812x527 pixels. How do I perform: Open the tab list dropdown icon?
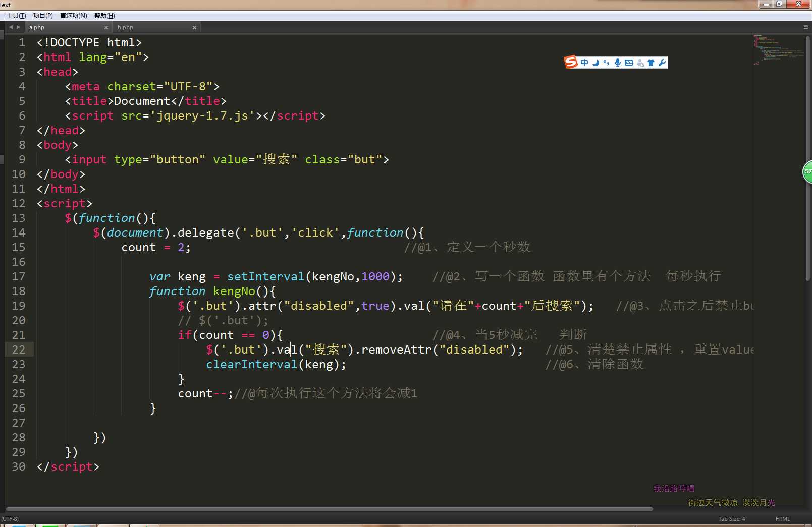(x=806, y=27)
